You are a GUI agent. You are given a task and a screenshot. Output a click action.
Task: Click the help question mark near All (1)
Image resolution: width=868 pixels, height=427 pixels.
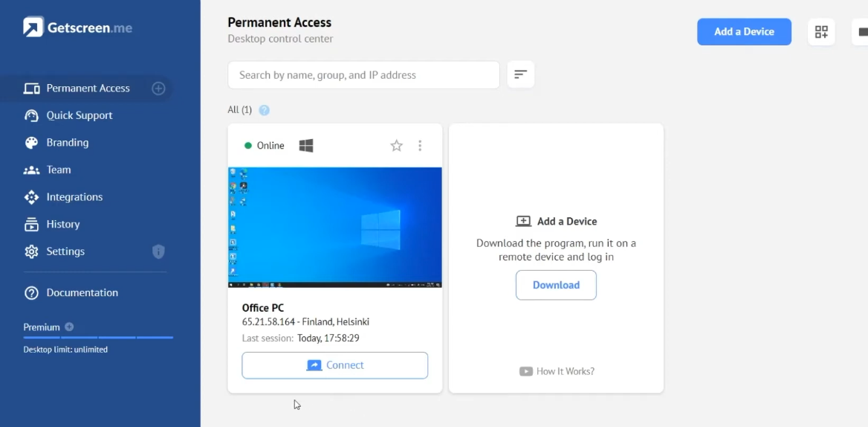point(264,110)
